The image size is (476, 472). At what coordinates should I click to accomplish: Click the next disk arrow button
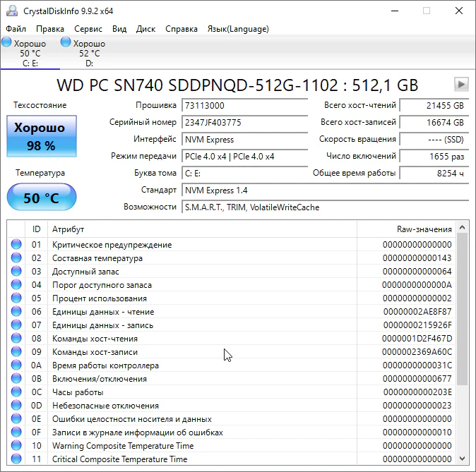point(461,84)
